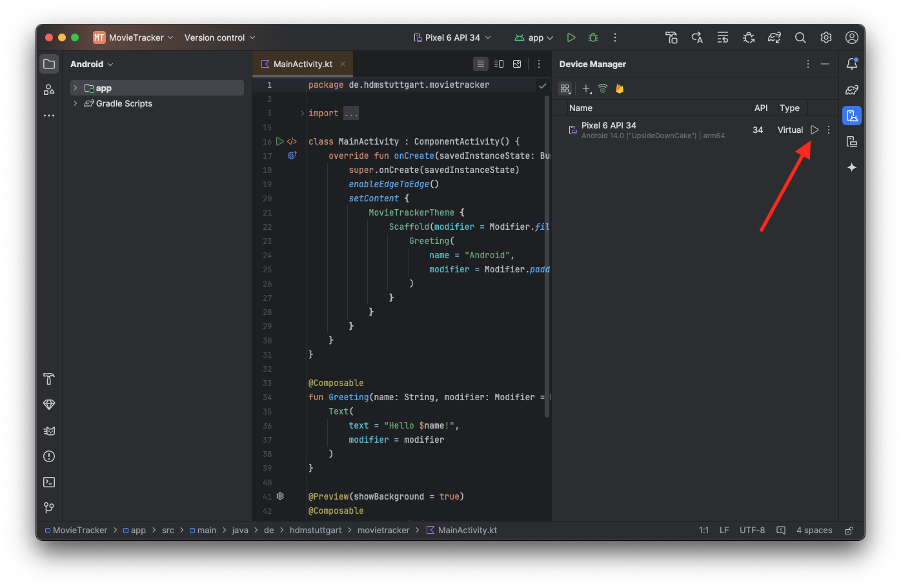The width and height of the screenshot is (901, 588).
Task: Add a new device with plus icon
Action: (x=586, y=88)
